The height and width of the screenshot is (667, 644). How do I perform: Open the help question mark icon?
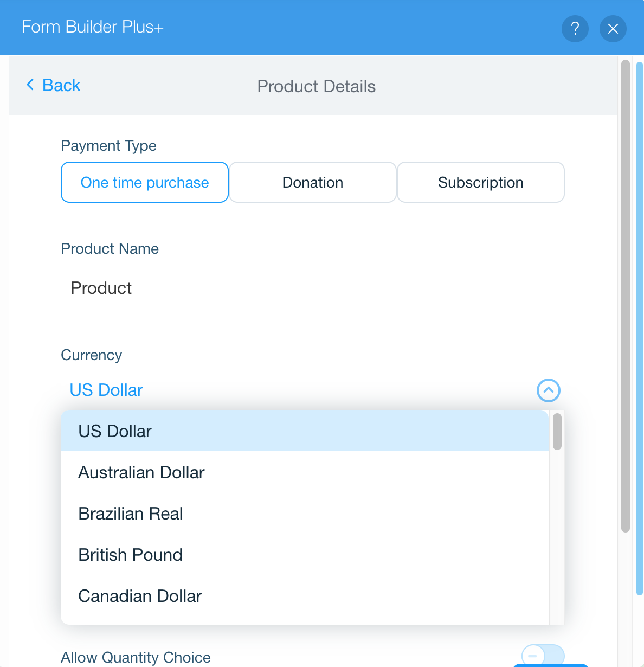[575, 28]
